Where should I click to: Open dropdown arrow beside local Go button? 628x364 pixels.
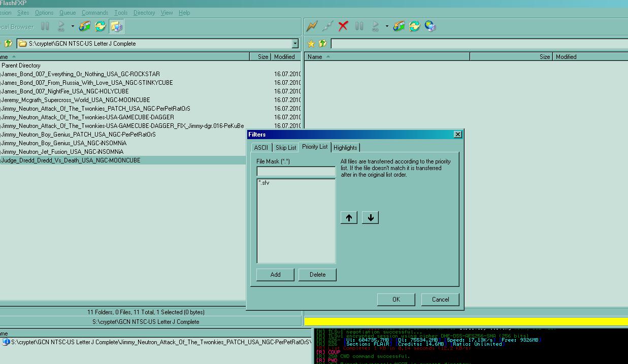[73, 26]
